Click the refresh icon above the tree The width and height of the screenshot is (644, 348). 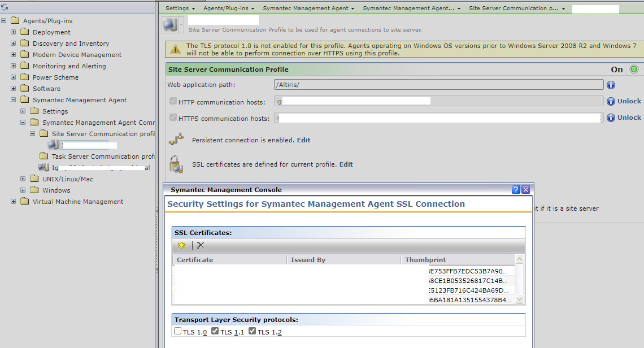tap(5, 7)
